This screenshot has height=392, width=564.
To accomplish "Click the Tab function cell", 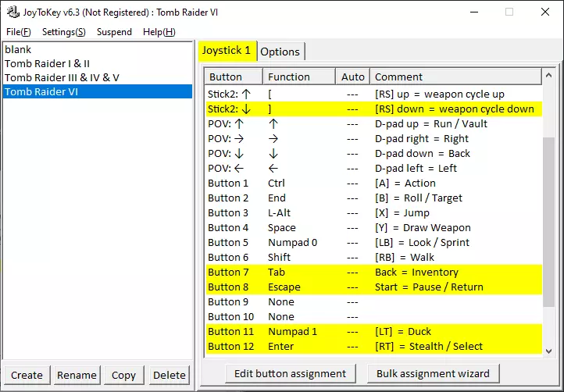I will click(x=277, y=273).
